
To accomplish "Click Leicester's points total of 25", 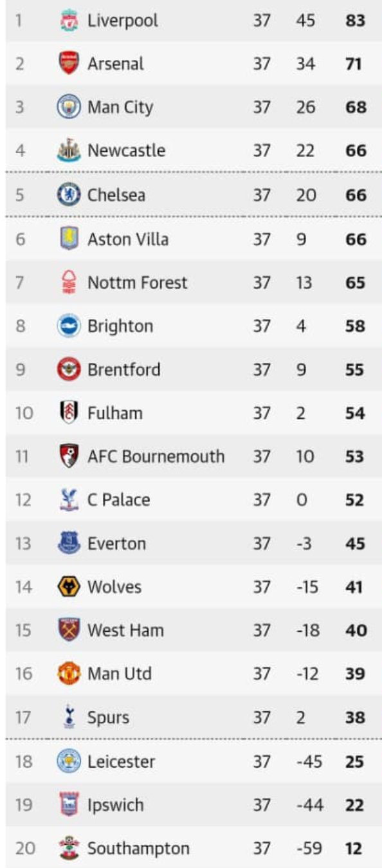I will point(355,761).
